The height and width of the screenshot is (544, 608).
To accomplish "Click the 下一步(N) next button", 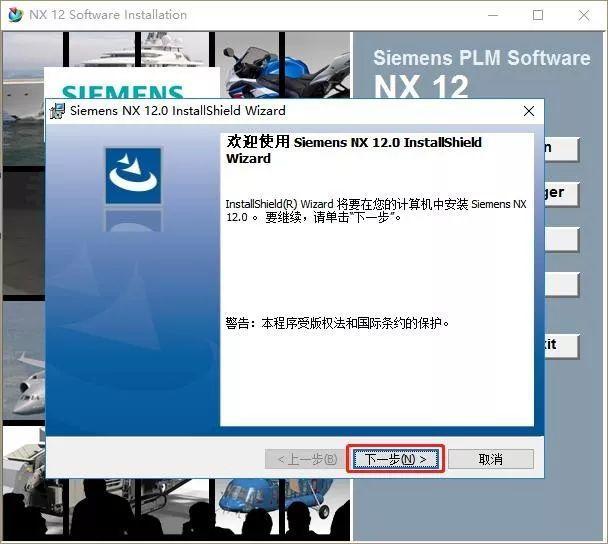I will tap(396, 459).
